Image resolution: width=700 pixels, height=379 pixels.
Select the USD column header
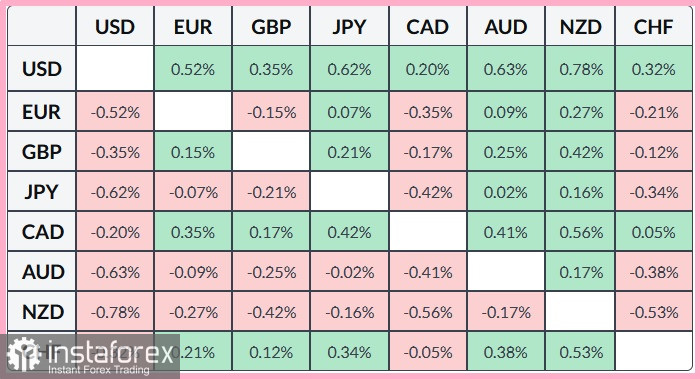pyautogui.click(x=115, y=26)
